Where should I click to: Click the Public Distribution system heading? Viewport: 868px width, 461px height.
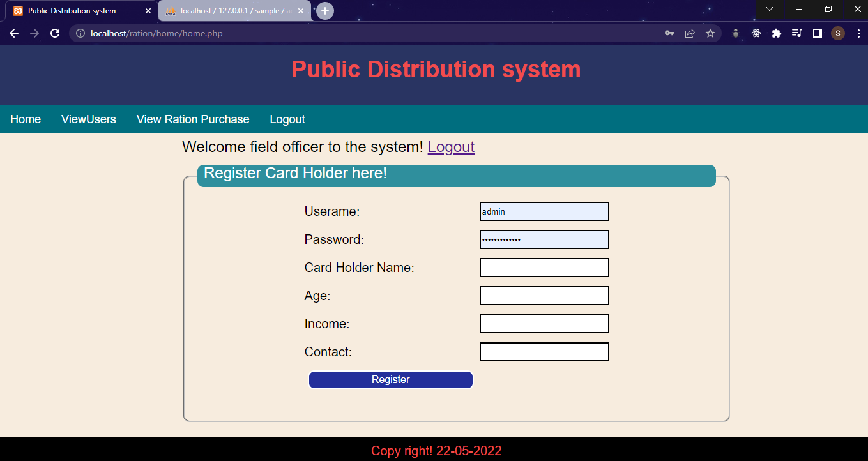tap(436, 69)
